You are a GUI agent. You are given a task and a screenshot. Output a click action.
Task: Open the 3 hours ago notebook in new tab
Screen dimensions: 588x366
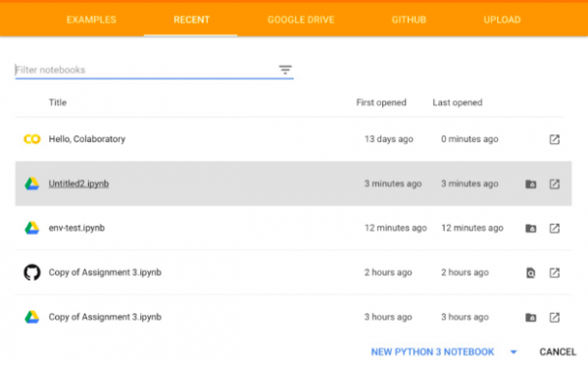555,318
